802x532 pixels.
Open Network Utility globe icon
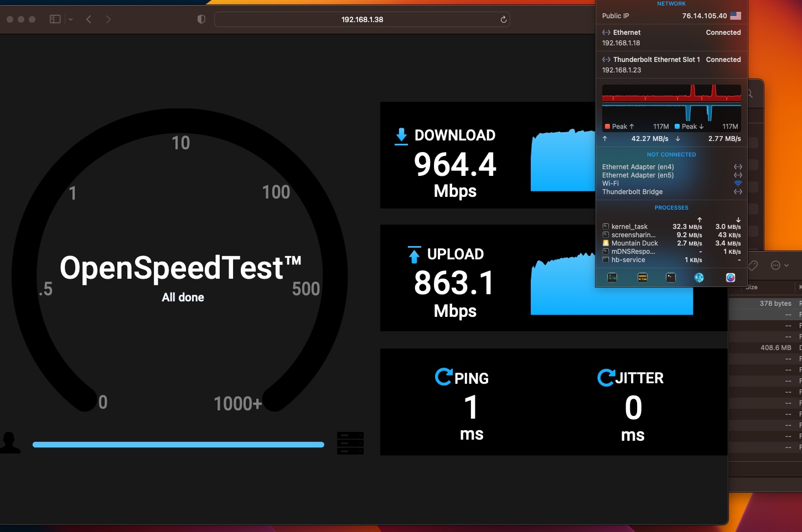[x=700, y=278]
